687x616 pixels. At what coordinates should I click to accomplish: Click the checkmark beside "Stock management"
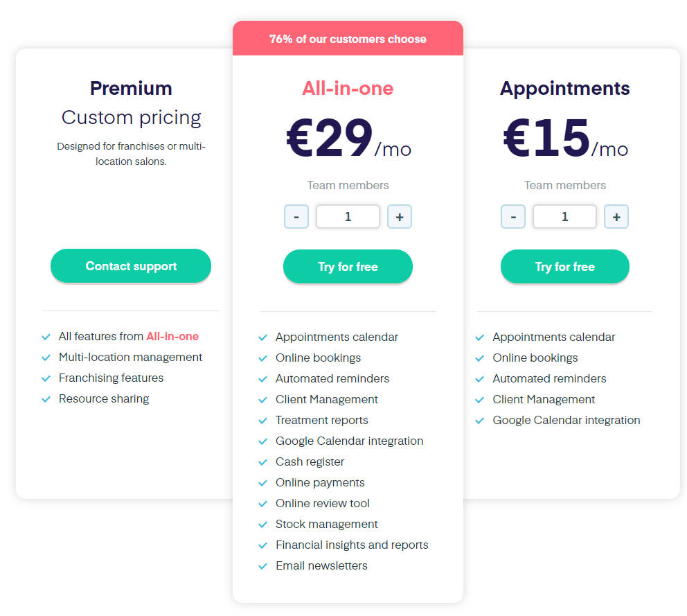click(263, 524)
